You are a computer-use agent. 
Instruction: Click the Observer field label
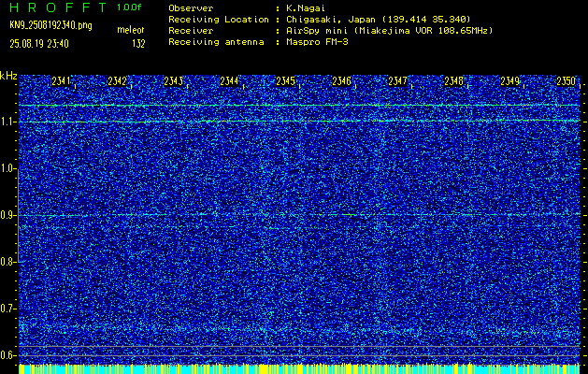click(191, 7)
